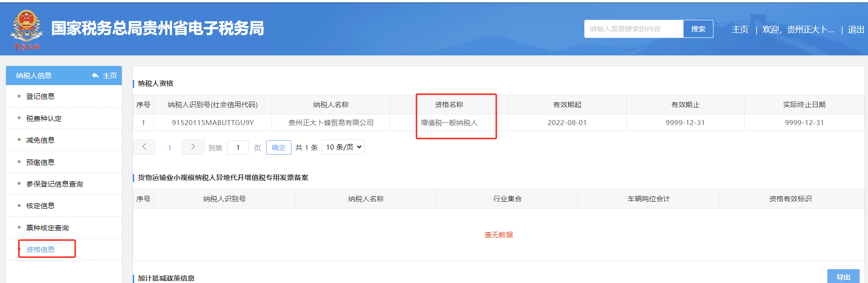
Task: Select 预缴信息 in the sidebar
Action: tap(41, 163)
